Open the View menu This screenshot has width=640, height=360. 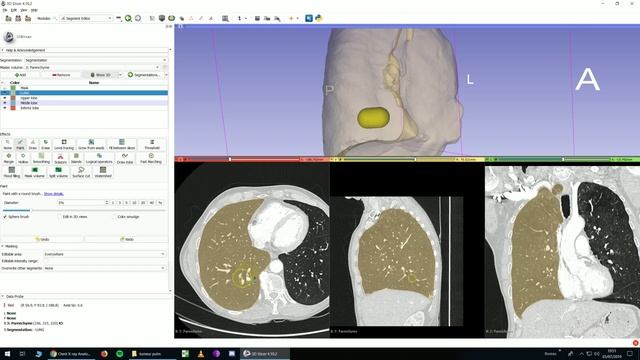24,10
